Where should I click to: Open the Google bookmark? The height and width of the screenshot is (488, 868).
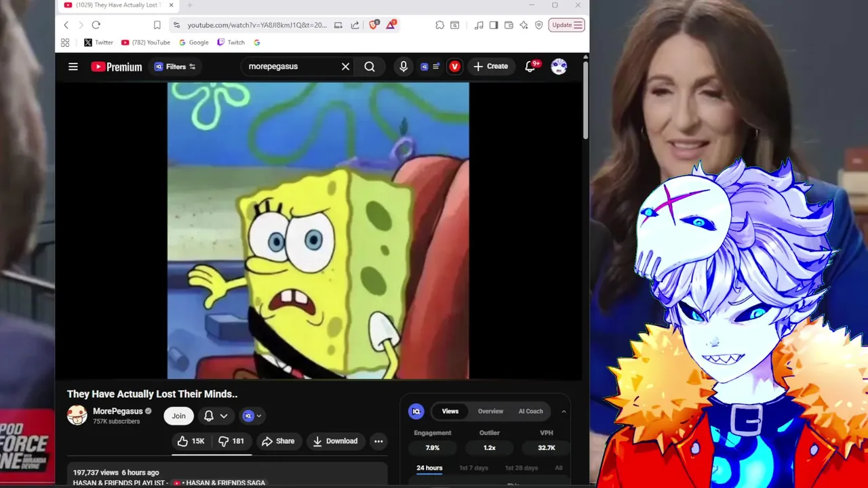click(194, 42)
